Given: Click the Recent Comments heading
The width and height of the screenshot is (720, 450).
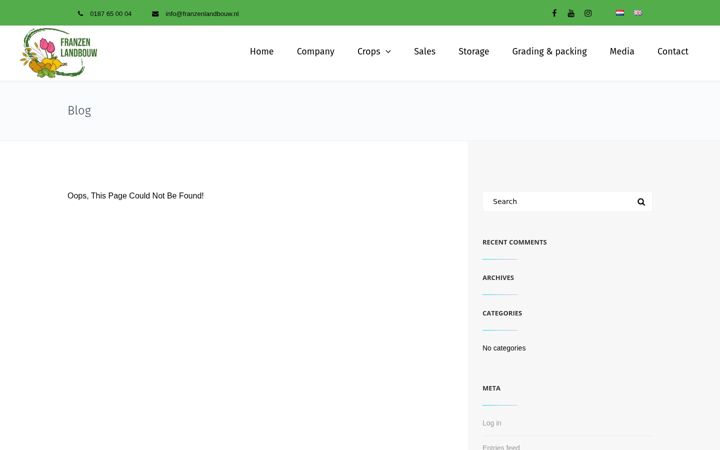Looking at the screenshot, I should (x=514, y=242).
